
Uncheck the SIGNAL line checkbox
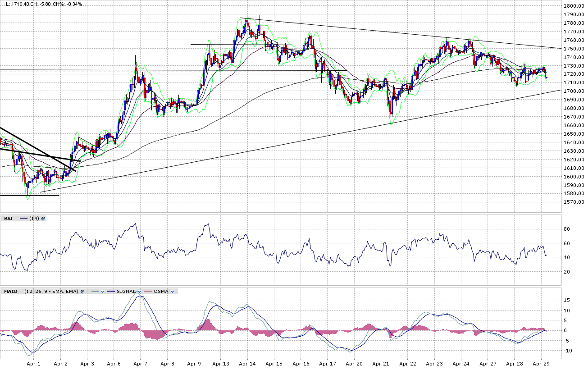point(139,292)
